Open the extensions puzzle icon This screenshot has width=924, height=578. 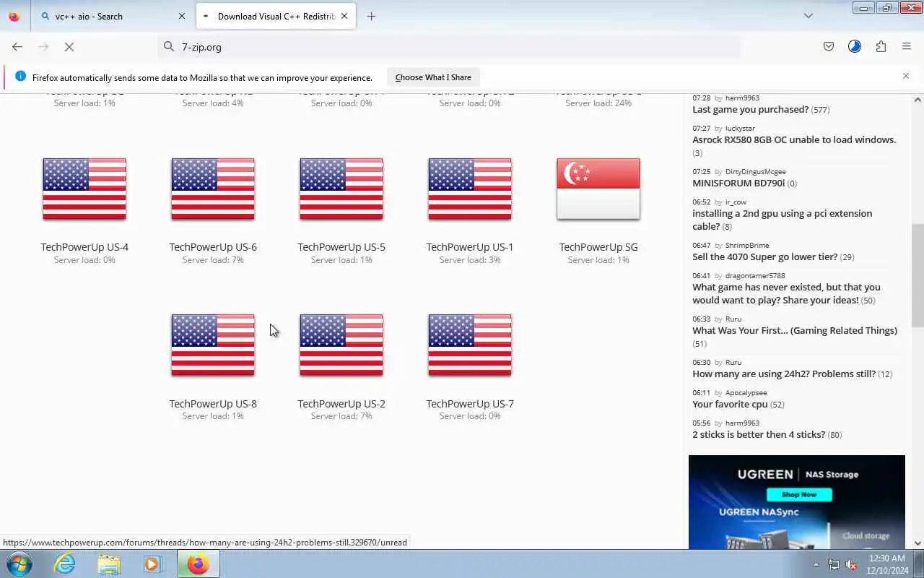(x=881, y=46)
